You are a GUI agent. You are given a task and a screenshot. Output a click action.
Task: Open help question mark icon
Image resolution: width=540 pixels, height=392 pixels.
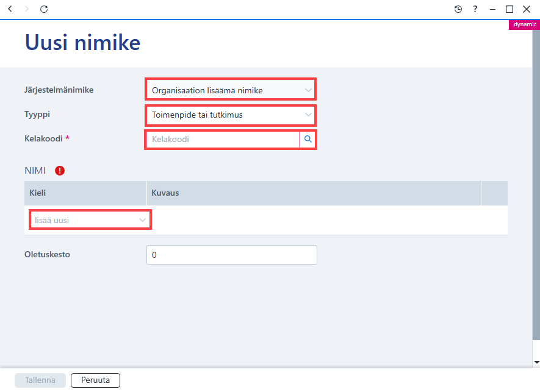coord(475,9)
